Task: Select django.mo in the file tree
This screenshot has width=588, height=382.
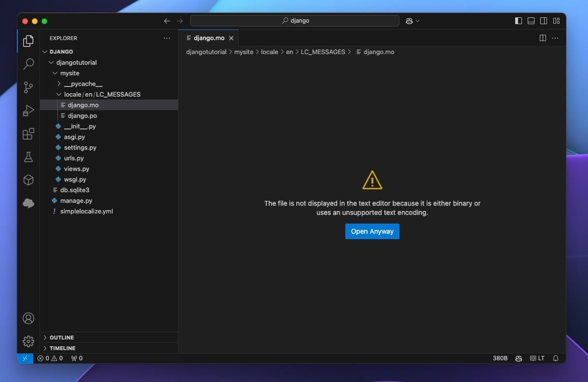Action: [x=109, y=105]
